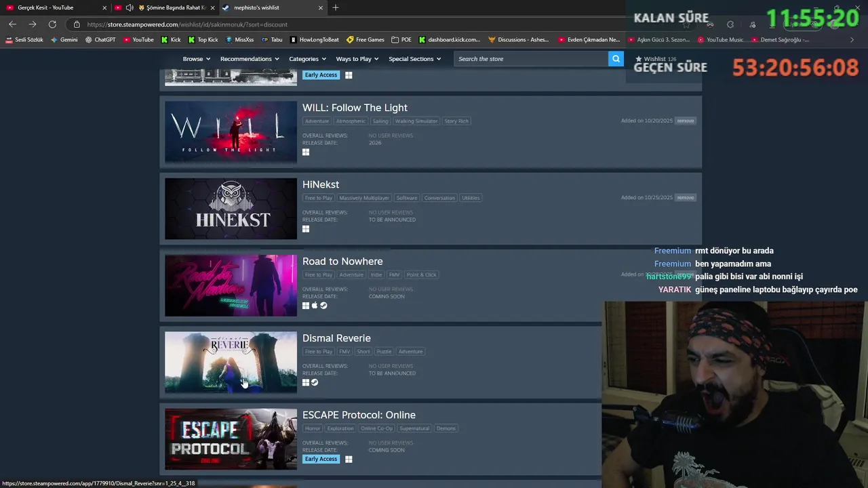The image size is (868, 488).
Task: Click the Windows platform icon under WILL: Follow The Light
Action: (306, 152)
